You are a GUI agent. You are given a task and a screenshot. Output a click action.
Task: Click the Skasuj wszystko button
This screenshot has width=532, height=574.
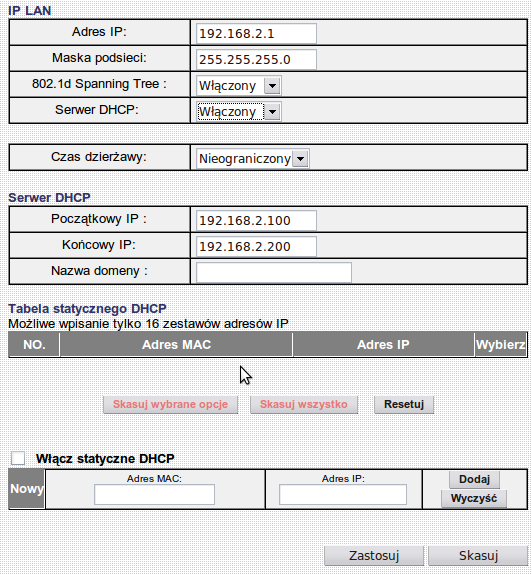tap(304, 405)
